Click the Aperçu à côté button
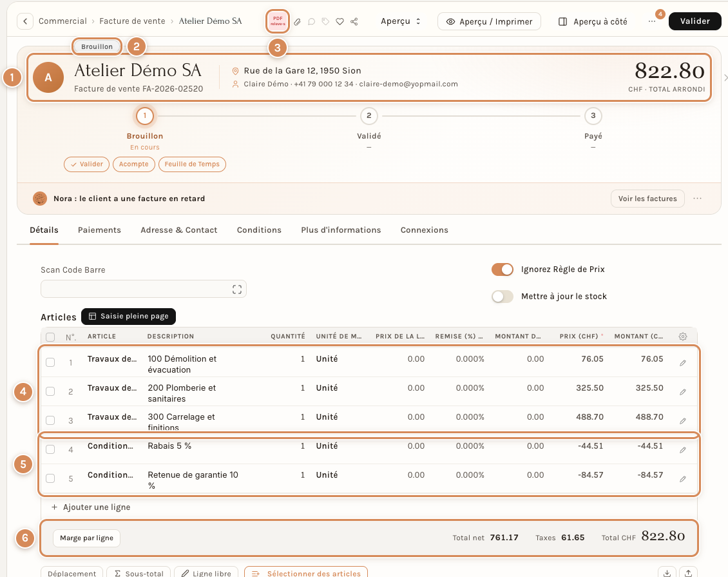 tap(593, 21)
